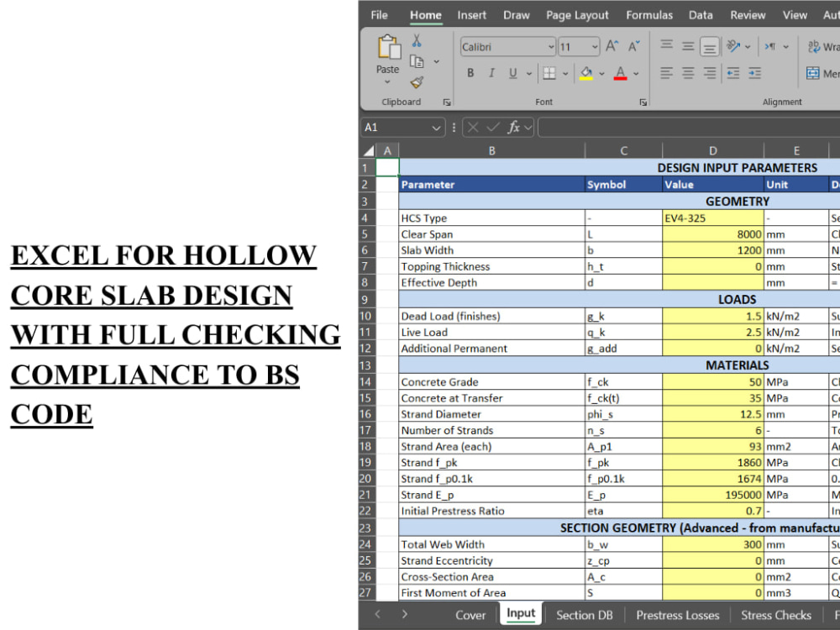Click the Merge cells icon

[x=812, y=73]
